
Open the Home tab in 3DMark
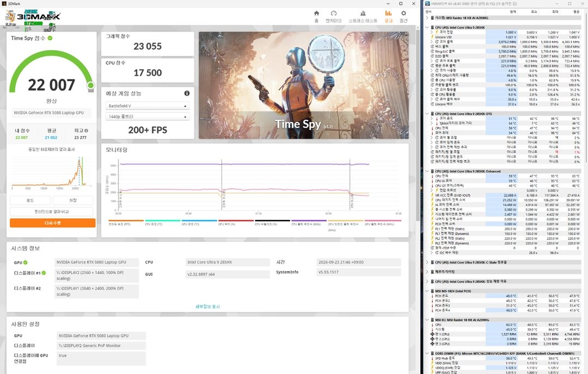click(316, 16)
